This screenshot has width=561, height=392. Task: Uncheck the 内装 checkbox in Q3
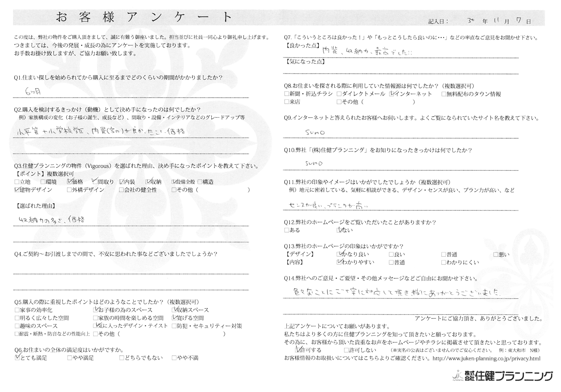tap(122, 182)
